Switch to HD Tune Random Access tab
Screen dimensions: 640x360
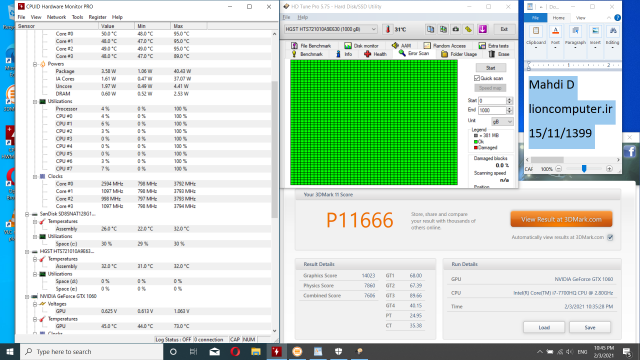click(x=445, y=46)
